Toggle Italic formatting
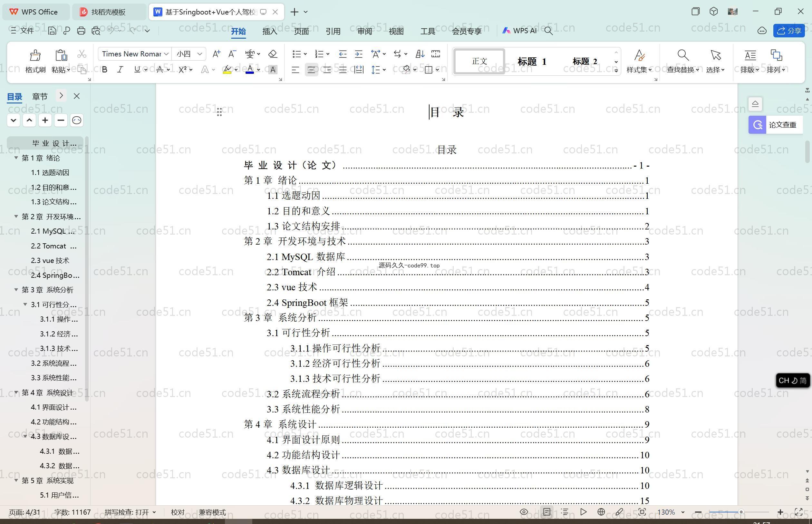812x524 pixels. tap(120, 70)
